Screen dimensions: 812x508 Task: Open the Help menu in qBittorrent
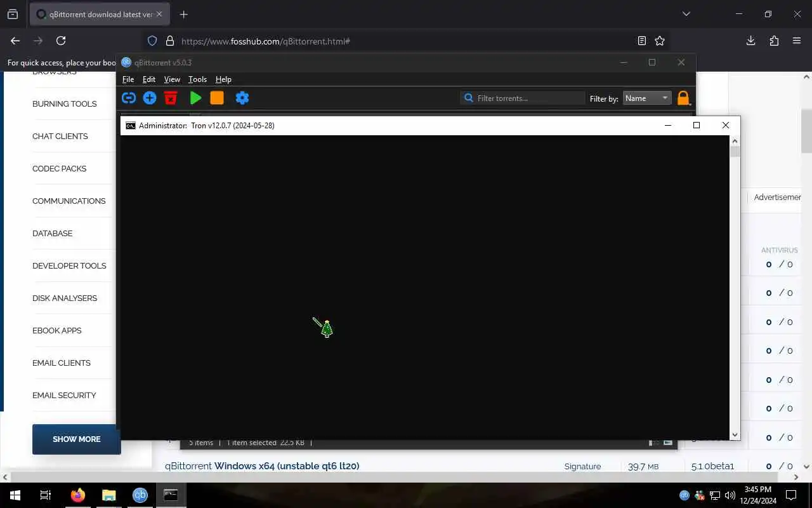coord(223,79)
